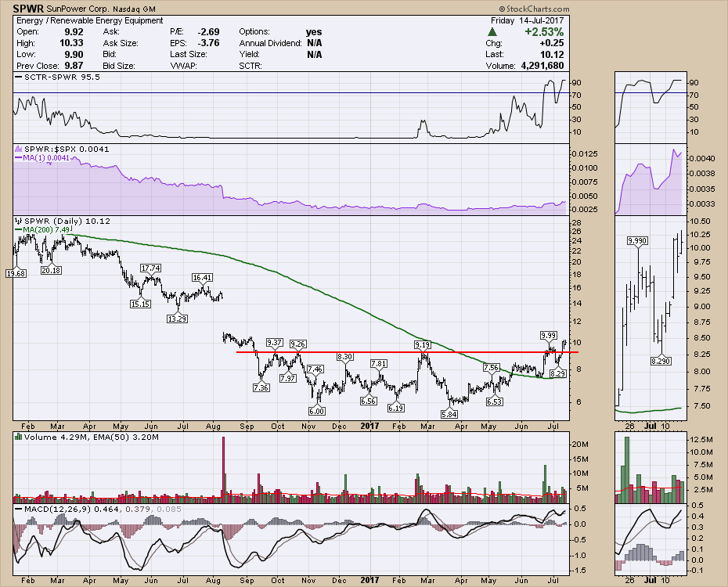
Task: Select the High value 10.33
Action: click(x=71, y=43)
